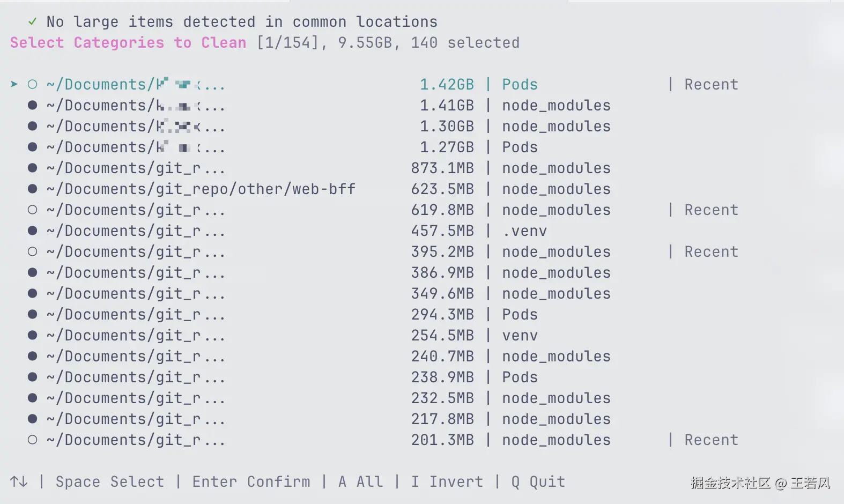Screen dimensions: 844x504
Task: Click 'Q Quit' shortcut hint
Action: click(538, 481)
